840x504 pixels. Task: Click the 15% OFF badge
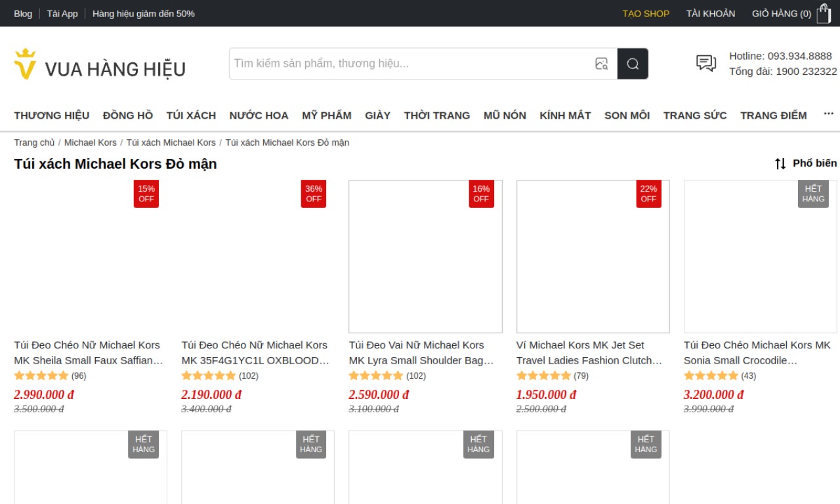[x=146, y=194]
